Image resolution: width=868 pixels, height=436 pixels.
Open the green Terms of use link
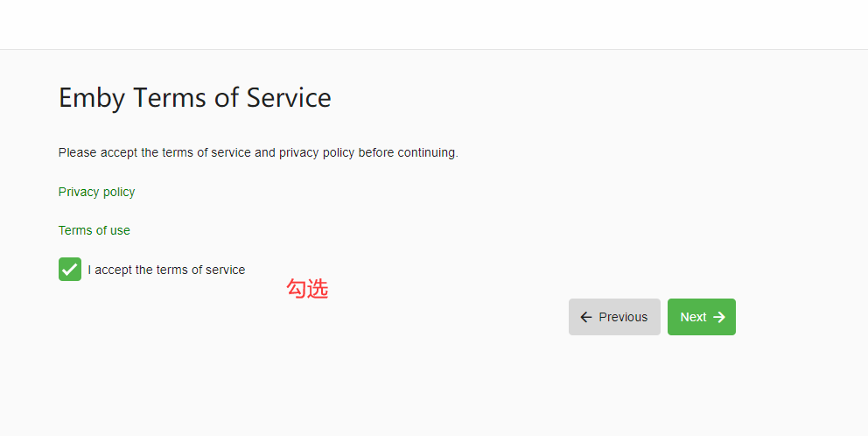94,230
